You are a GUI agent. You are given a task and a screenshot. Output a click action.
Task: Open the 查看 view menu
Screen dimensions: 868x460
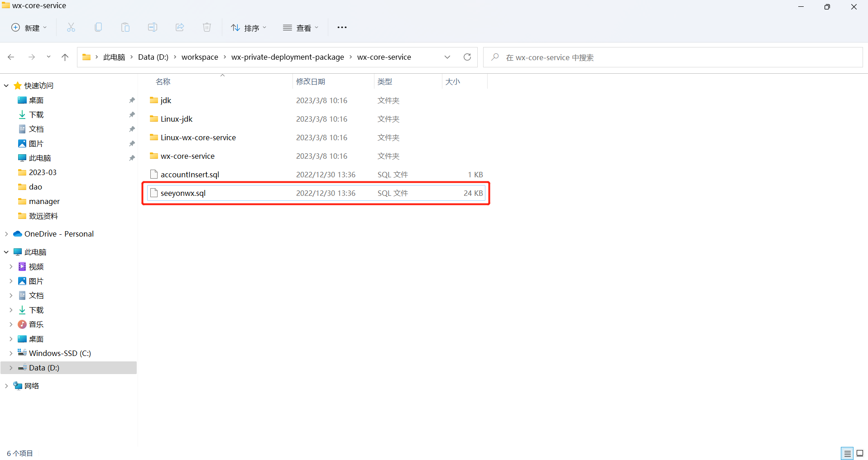pyautogui.click(x=301, y=28)
